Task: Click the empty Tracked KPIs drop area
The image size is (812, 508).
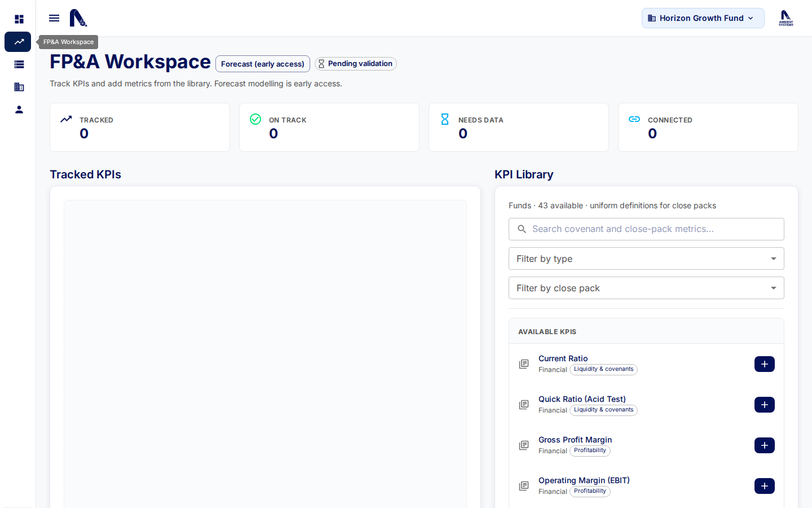Action: click(265, 354)
